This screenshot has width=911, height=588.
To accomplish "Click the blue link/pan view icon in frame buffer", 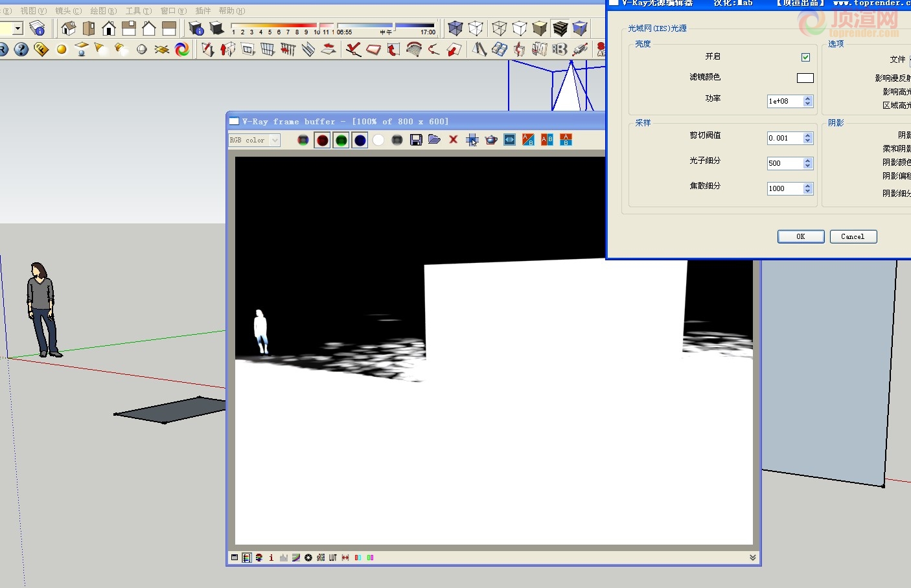I will pyautogui.click(x=510, y=140).
